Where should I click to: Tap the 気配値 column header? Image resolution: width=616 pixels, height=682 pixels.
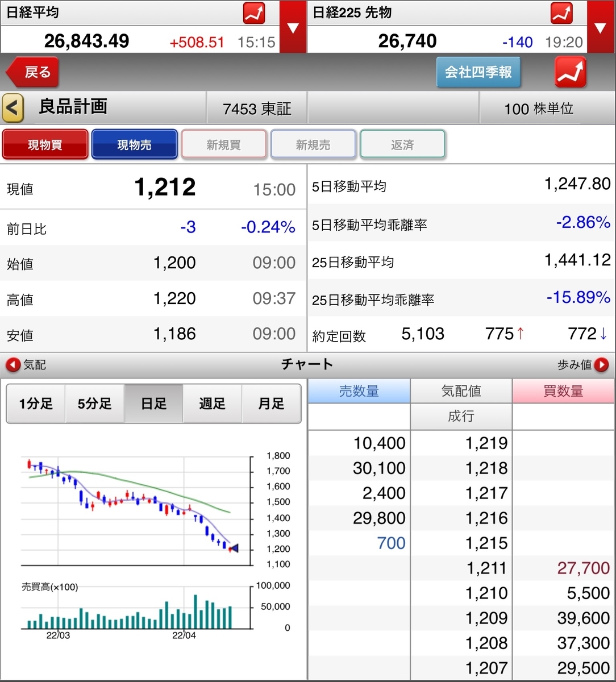461,391
